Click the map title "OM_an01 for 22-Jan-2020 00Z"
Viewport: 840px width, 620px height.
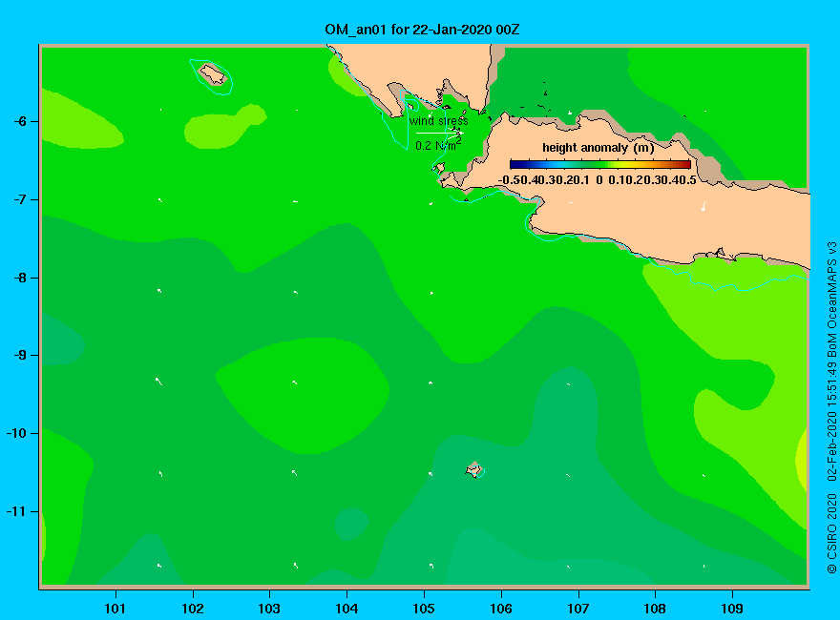[x=422, y=30]
